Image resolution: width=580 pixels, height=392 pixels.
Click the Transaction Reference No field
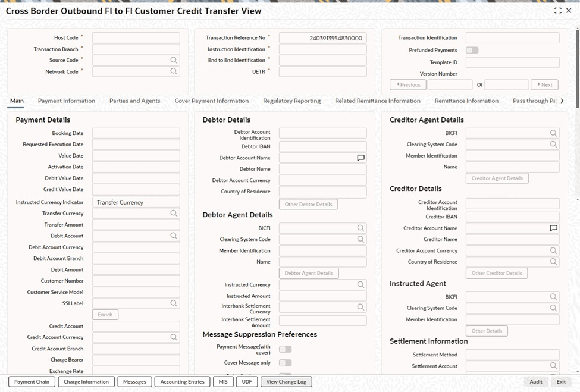click(323, 37)
